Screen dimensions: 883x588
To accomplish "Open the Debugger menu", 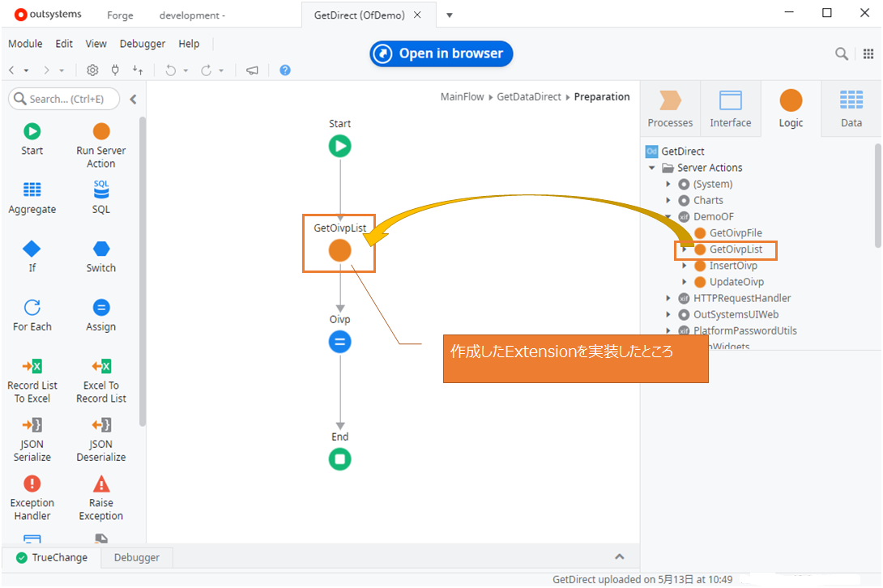I will [x=142, y=44].
